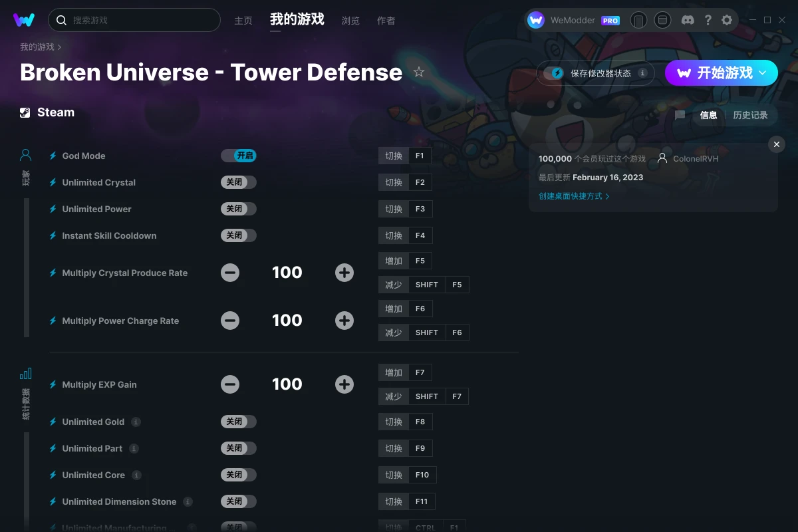Click the lightning icon beside Instant Skill Cooldown

53,235
